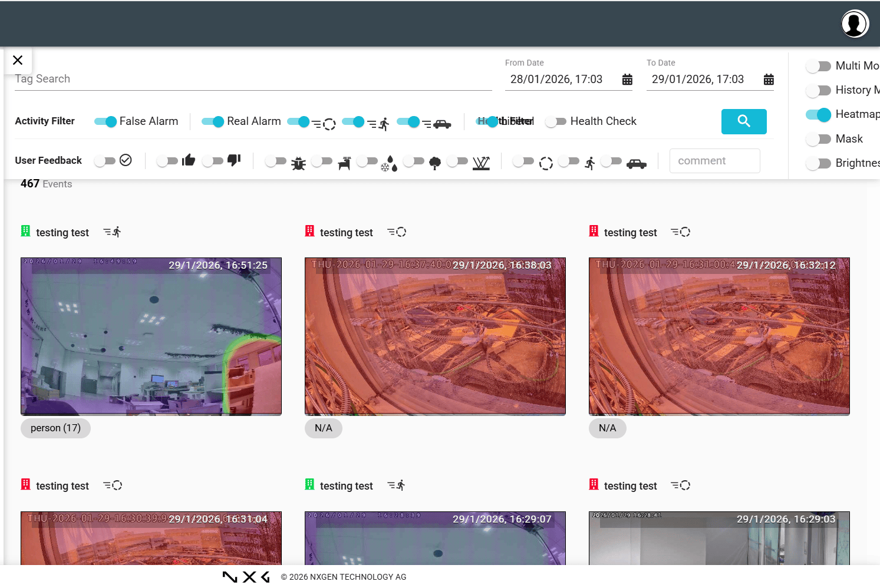The width and height of the screenshot is (880, 588).
Task: Open the 16:51:25 event thumbnail
Action: coord(151,336)
